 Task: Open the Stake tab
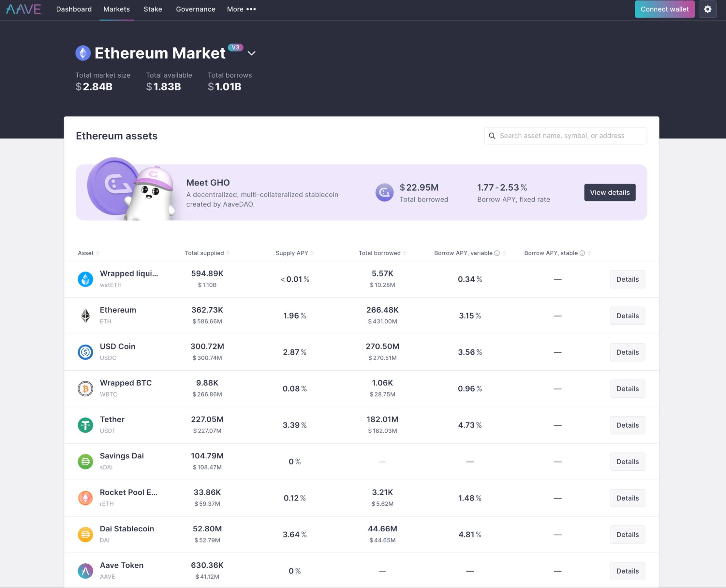tap(153, 9)
